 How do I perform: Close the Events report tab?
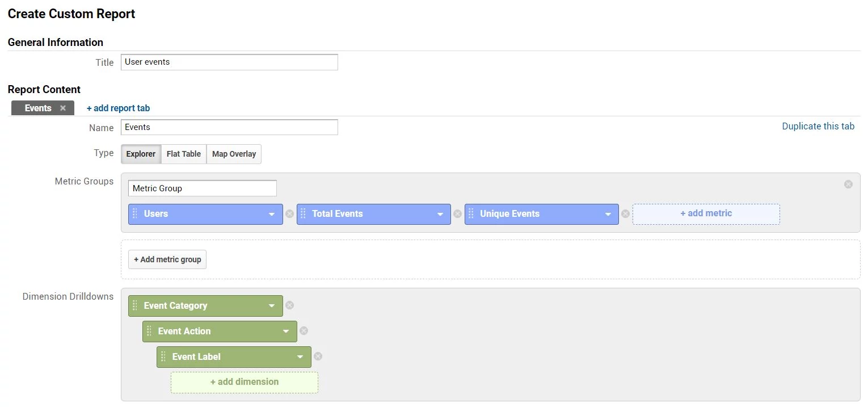[x=63, y=108]
